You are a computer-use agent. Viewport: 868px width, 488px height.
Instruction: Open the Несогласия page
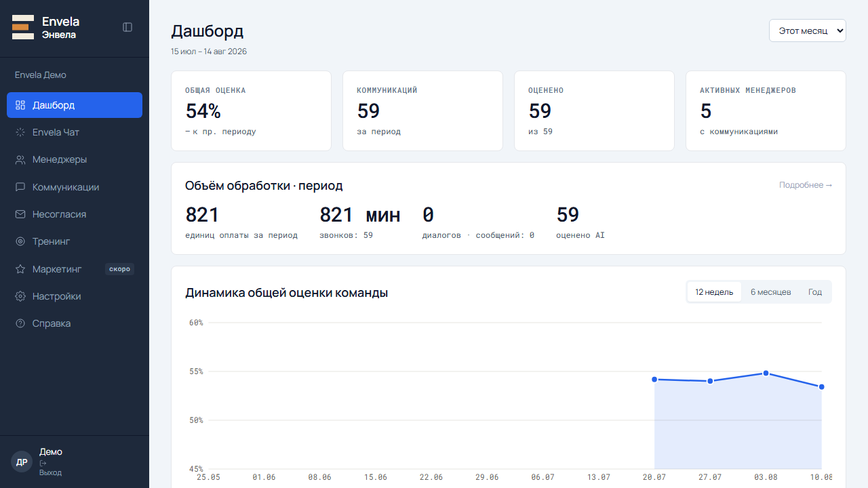(x=75, y=214)
